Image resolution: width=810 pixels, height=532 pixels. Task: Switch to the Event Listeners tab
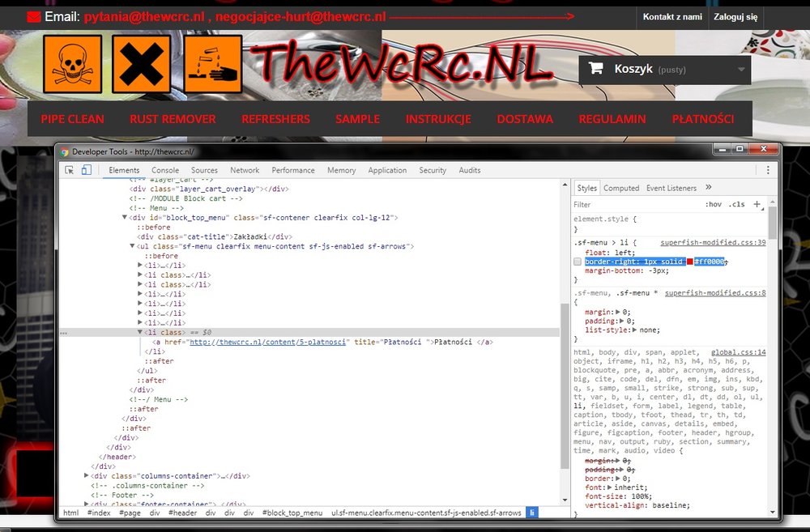(x=671, y=188)
